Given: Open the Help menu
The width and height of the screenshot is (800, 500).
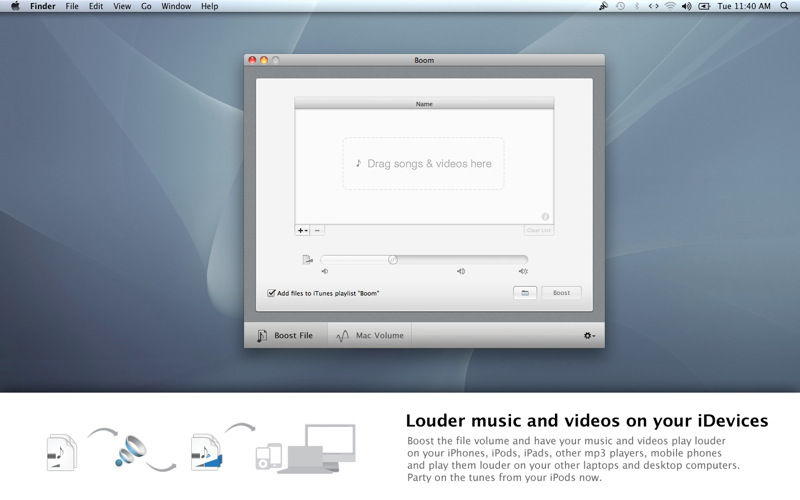Looking at the screenshot, I should (x=210, y=6).
